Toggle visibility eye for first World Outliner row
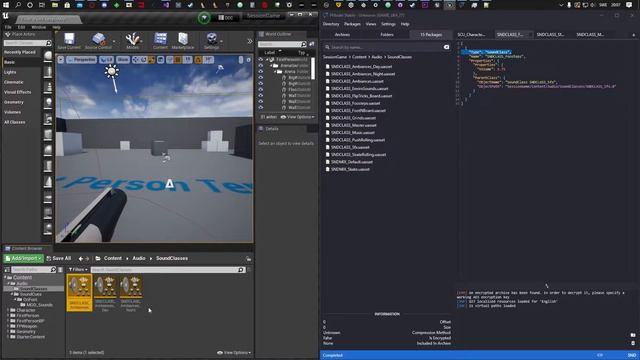Image resolution: width=640 pixels, height=360 pixels. 261,60
